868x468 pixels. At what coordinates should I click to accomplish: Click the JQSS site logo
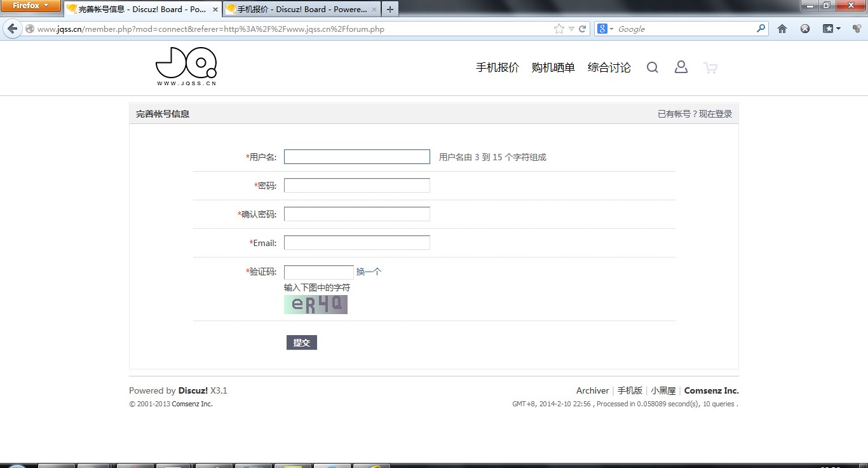point(186,66)
